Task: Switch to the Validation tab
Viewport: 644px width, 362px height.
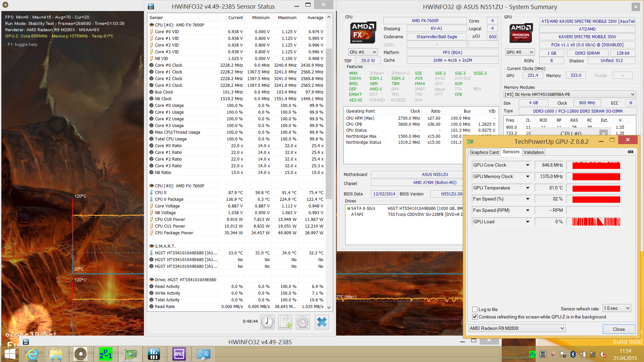Action: 533,152
